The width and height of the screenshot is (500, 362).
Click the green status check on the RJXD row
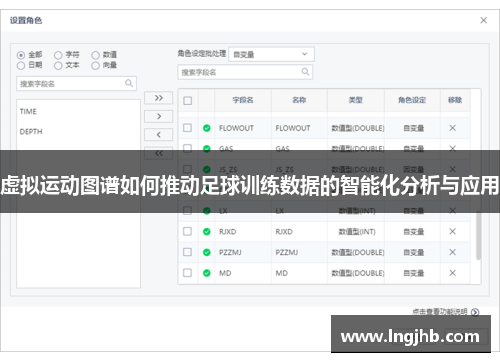[x=207, y=232]
